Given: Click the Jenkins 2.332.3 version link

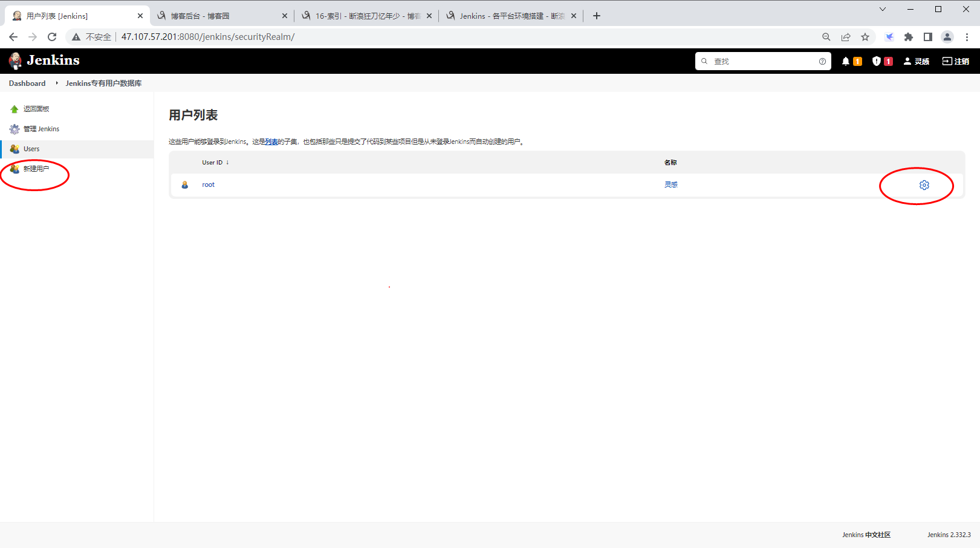Looking at the screenshot, I should (949, 535).
